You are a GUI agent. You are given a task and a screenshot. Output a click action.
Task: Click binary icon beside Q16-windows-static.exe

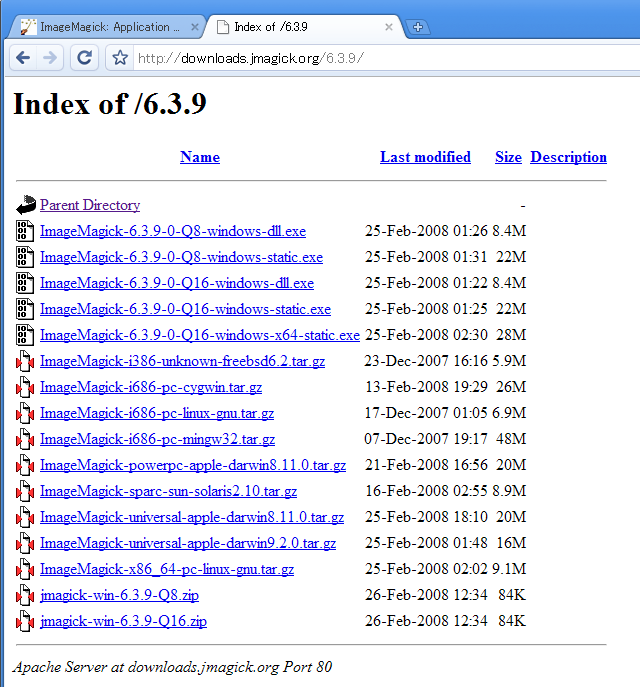[25, 308]
